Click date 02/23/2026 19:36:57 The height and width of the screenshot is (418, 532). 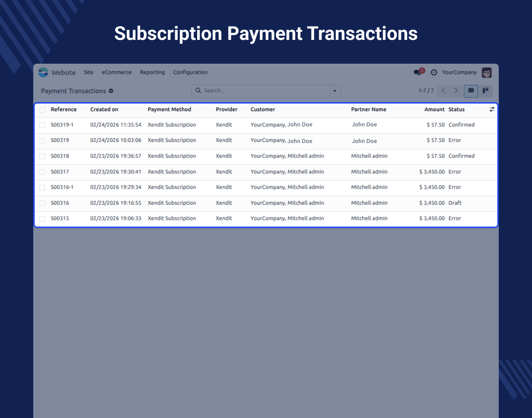[116, 156]
